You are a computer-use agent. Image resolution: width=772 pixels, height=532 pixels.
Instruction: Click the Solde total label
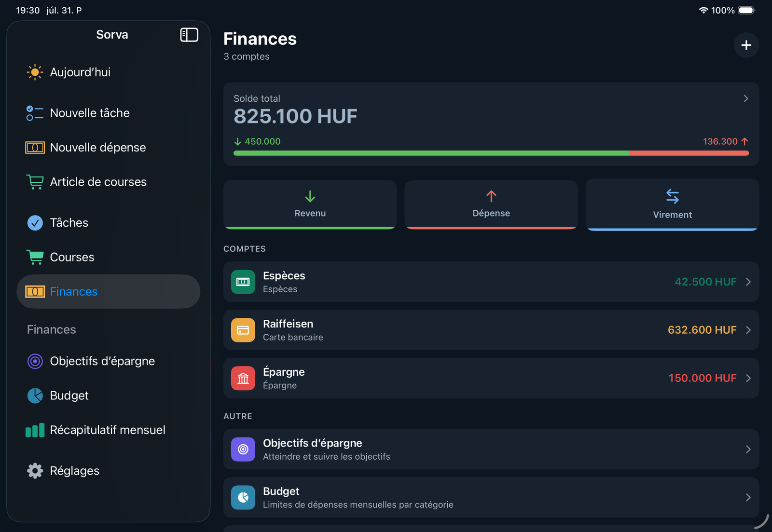(x=257, y=98)
